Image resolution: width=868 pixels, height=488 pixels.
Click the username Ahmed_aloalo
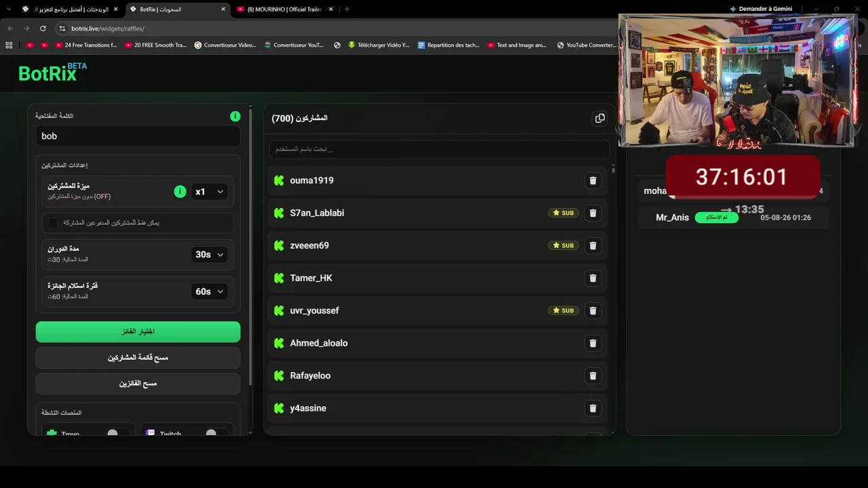[x=319, y=343]
